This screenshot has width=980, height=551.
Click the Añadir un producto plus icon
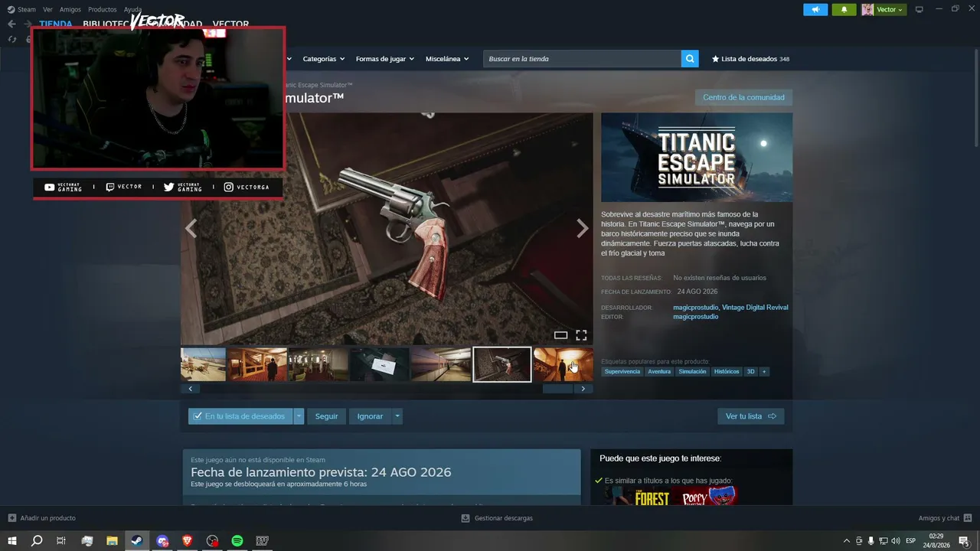pos(11,518)
